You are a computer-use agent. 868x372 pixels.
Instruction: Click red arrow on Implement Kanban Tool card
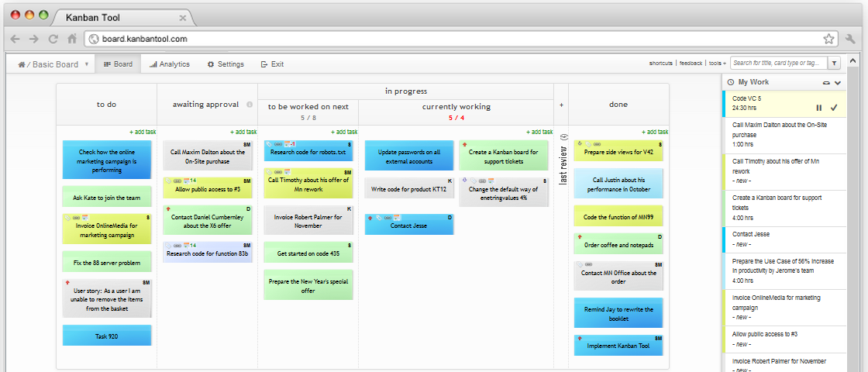click(x=579, y=338)
